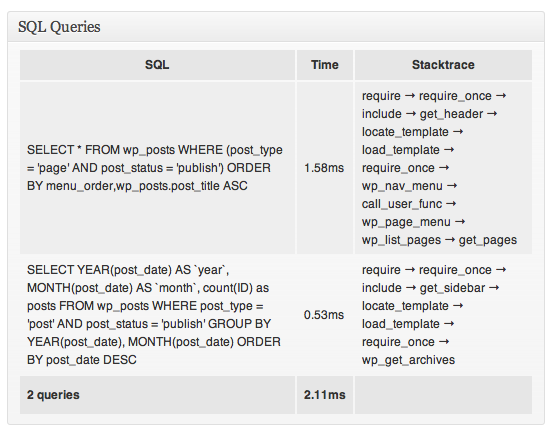The height and width of the screenshot is (433, 556).
Task: Select the YEAR(post_date) archive query text
Action: click(x=154, y=315)
